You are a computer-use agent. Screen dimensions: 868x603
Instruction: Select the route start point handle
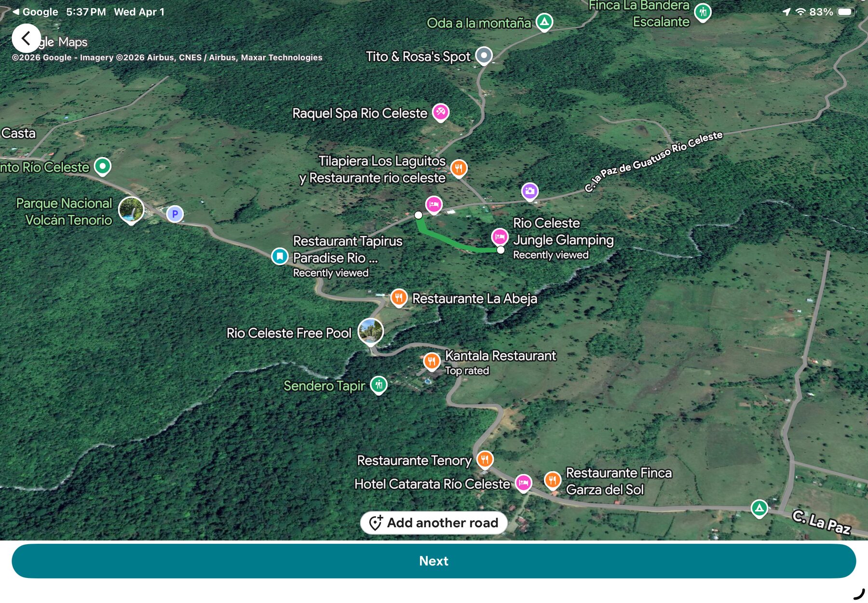click(x=419, y=215)
